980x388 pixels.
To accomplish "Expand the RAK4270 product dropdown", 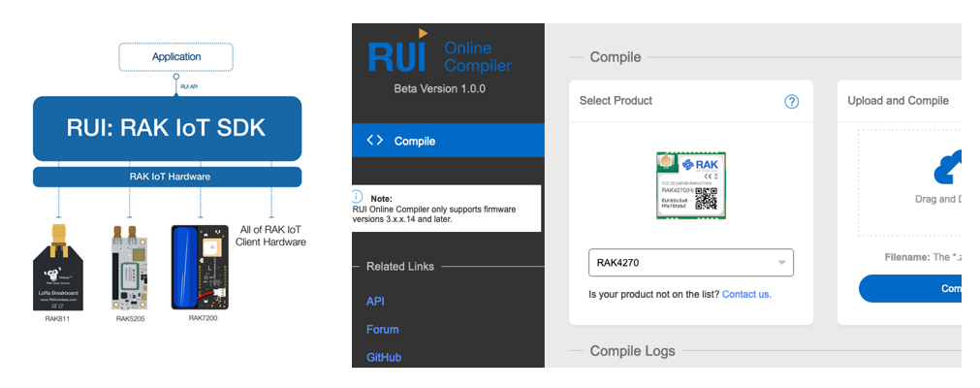I will tap(690, 263).
